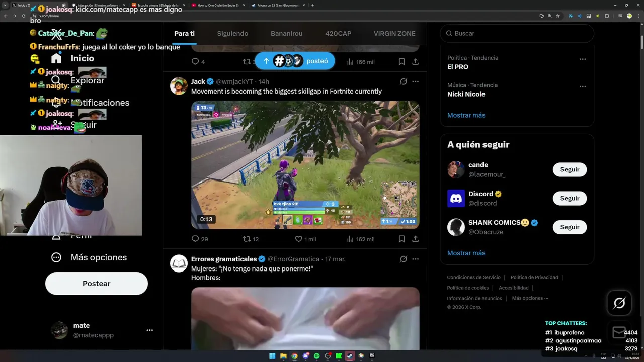Bookmark the top post with 166 mil views
The width and height of the screenshot is (644, 362).
point(401,62)
